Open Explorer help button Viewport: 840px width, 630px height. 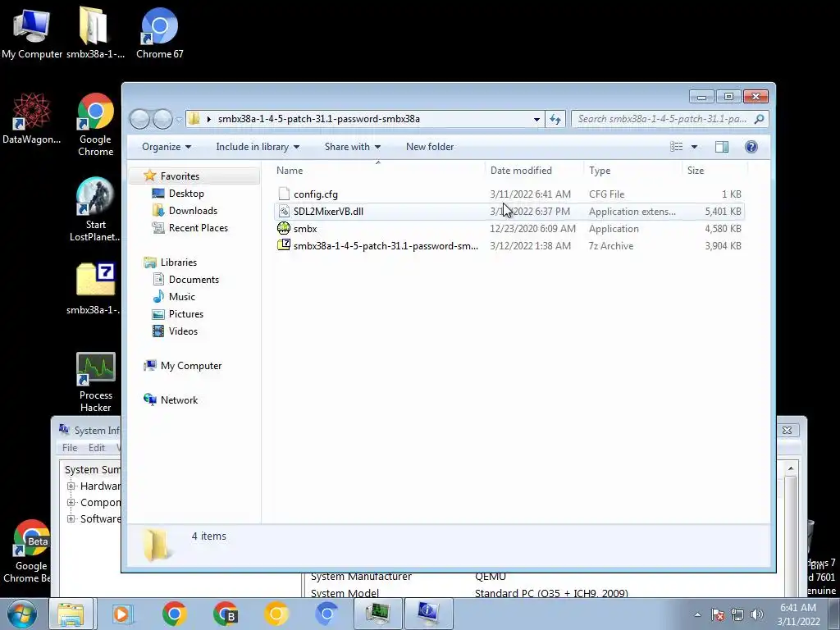point(751,147)
